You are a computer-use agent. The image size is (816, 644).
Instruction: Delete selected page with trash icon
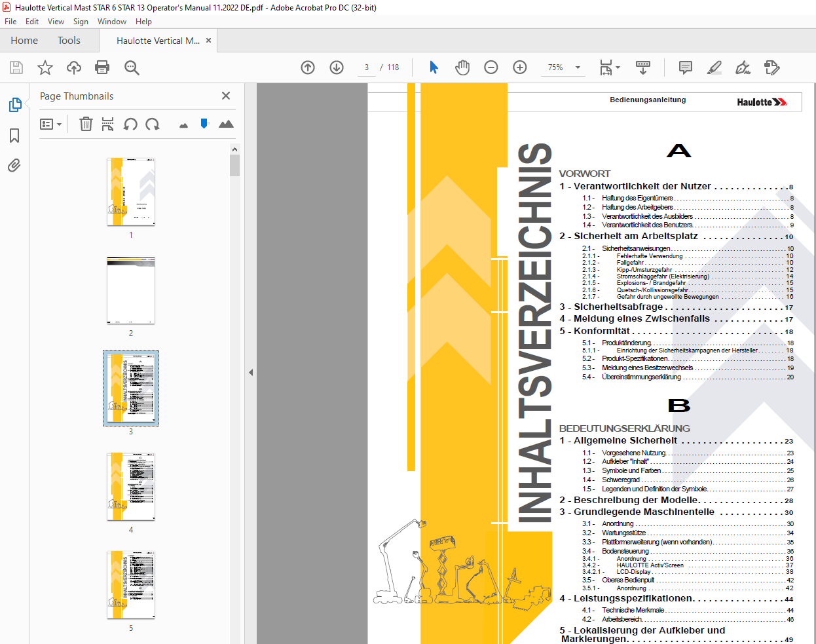86,124
